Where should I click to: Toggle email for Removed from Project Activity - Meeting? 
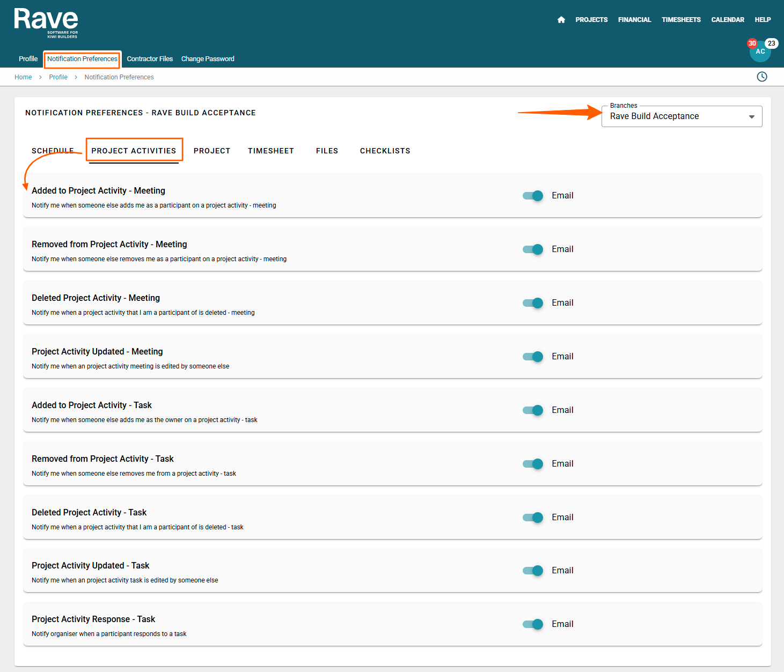533,249
